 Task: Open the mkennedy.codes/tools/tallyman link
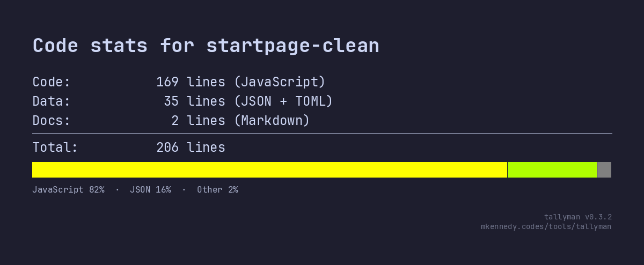546,226
